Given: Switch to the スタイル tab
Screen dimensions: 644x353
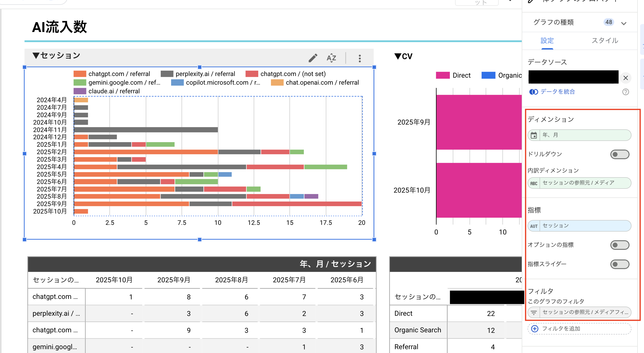Looking at the screenshot, I should [x=605, y=41].
